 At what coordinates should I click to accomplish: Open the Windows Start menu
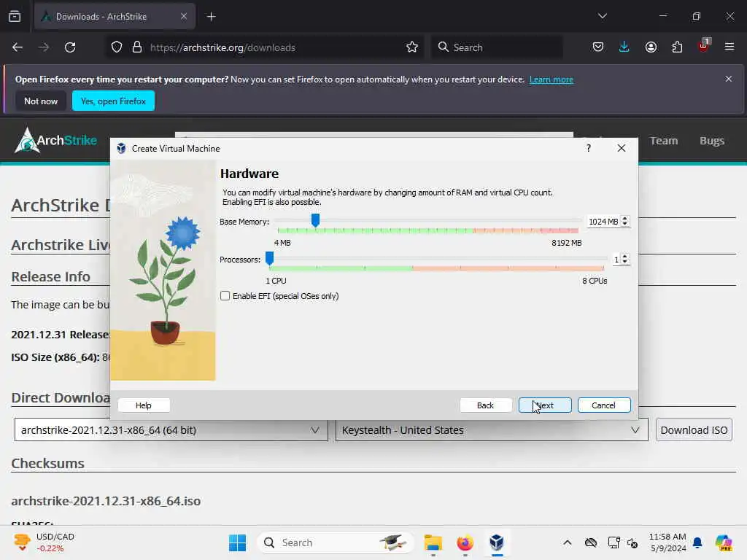coord(237,542)
